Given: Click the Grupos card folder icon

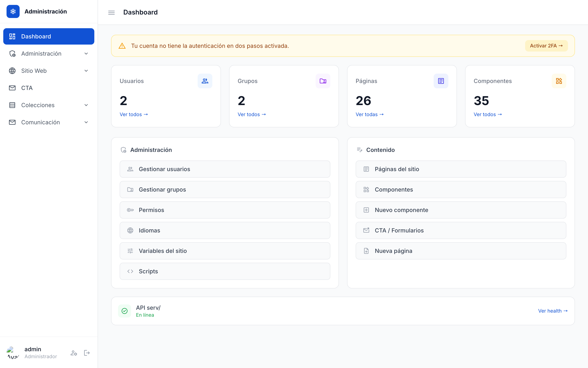Looking at the screenshot, I should click(x=323, y=81).
